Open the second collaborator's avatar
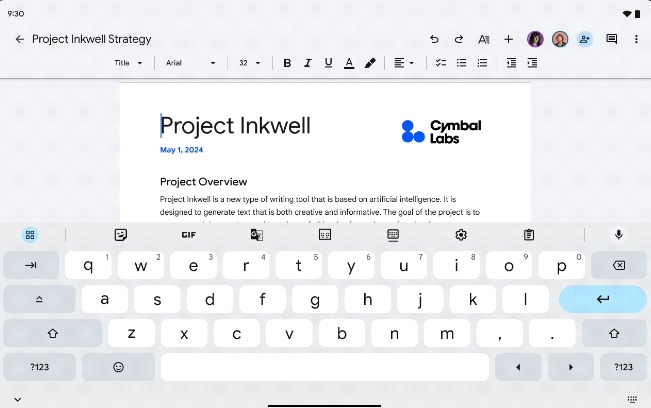This screenshot has width=651, height=408. pyautogui.click(x=560, y=39)
